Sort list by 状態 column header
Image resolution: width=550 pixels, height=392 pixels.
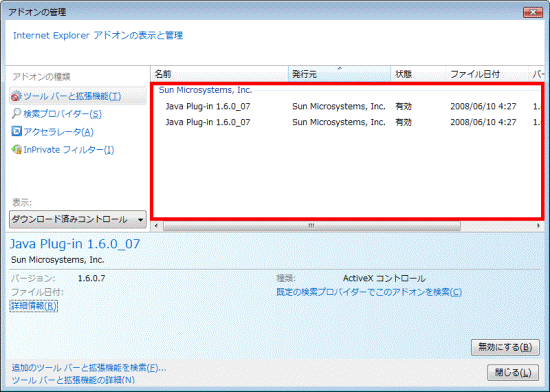(x=418, y=74)
